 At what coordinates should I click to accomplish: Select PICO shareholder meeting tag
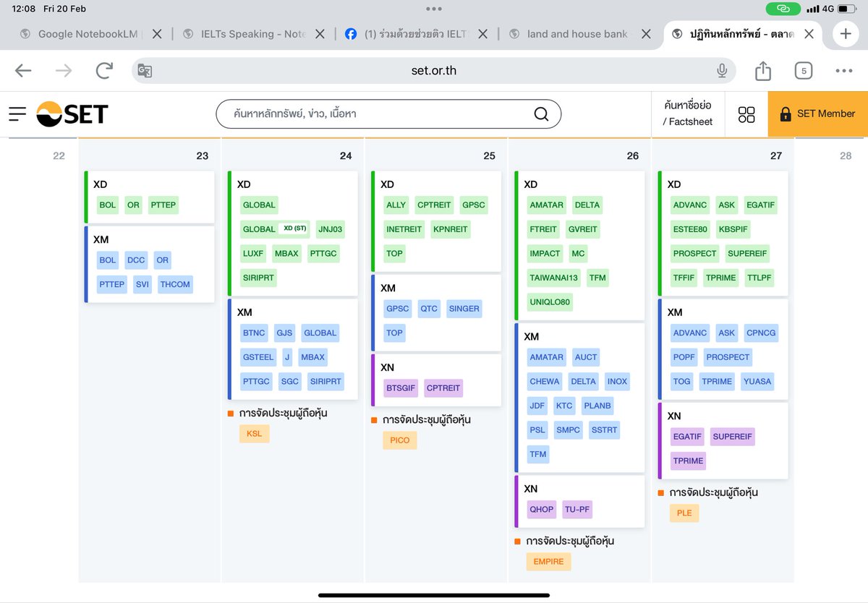[400, 440]
